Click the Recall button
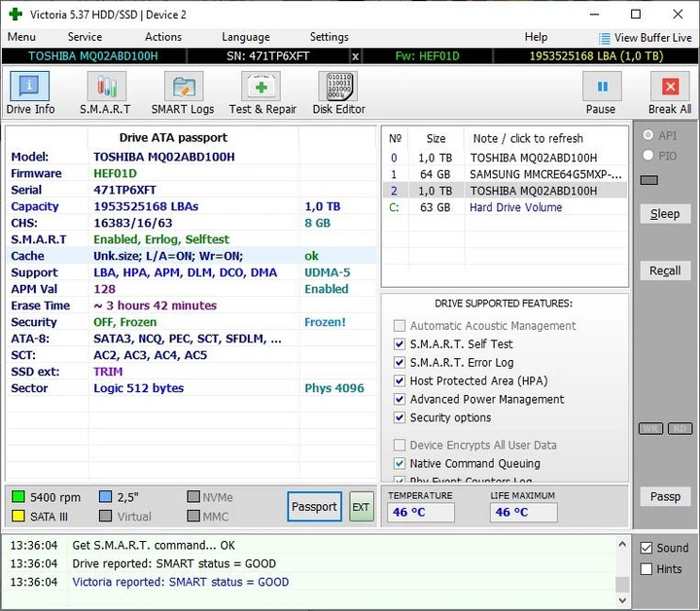700x611 pixels. 665,270
